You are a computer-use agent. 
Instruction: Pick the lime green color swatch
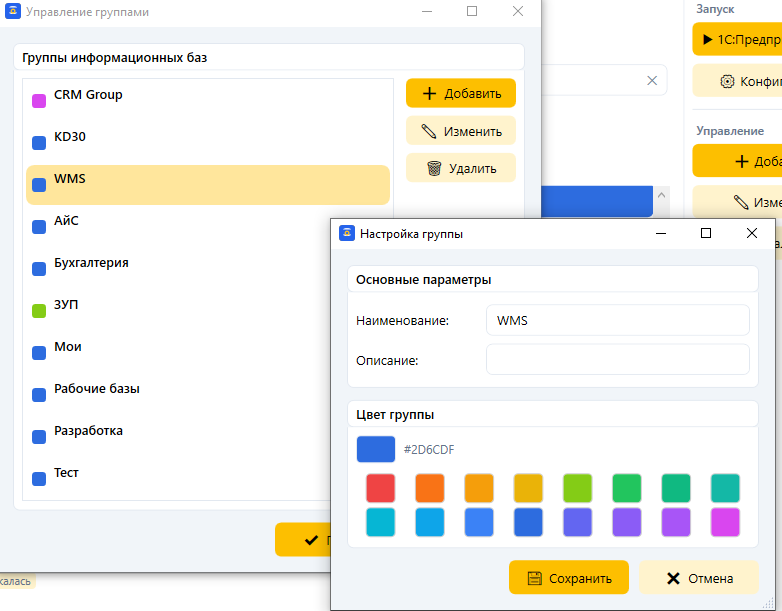point(578,488)
